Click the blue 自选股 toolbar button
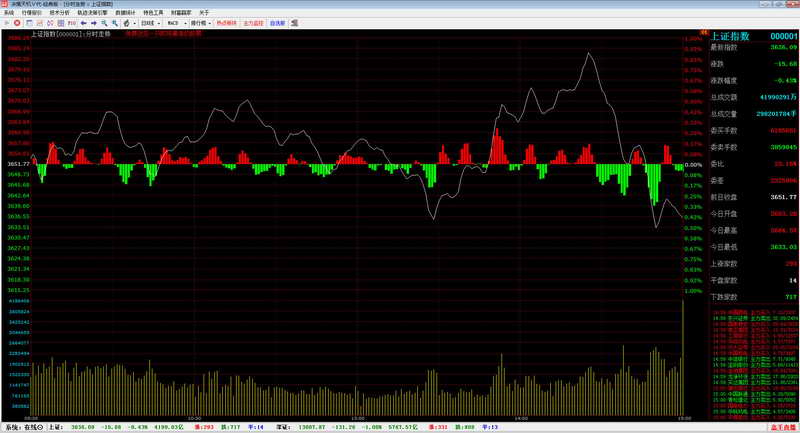 [x=278, y=23]
